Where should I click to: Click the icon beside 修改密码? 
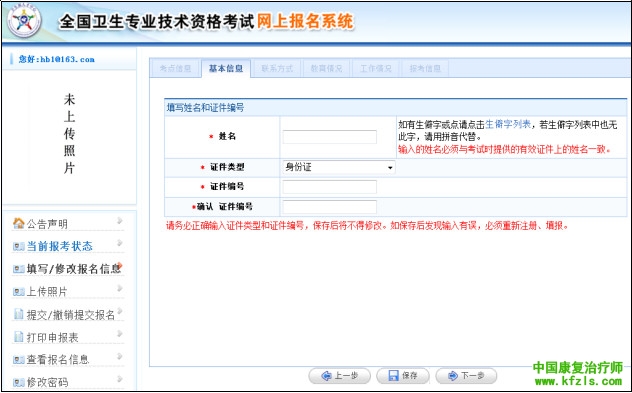19,382
